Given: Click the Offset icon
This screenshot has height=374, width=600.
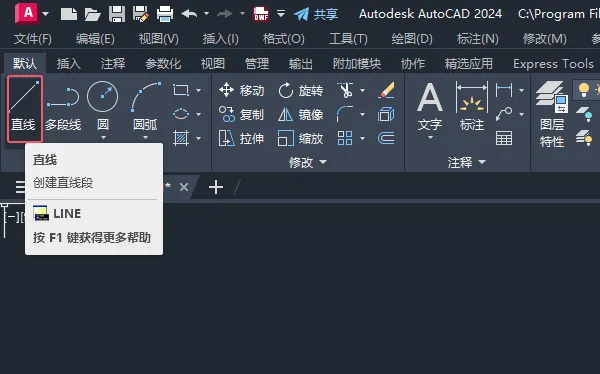Looking at the screenshot, I should click(386, 138).
